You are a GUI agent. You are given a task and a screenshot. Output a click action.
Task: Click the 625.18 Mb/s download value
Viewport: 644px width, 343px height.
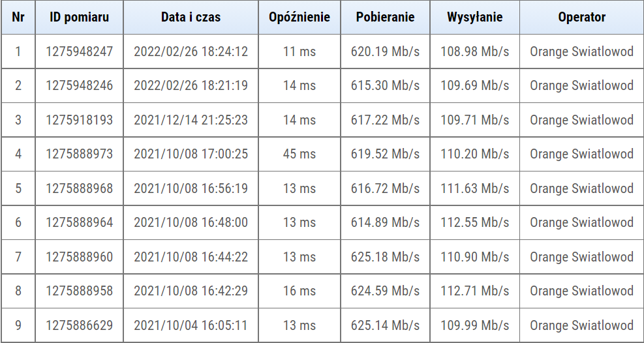pyautogui.click(x=385, y=257)
